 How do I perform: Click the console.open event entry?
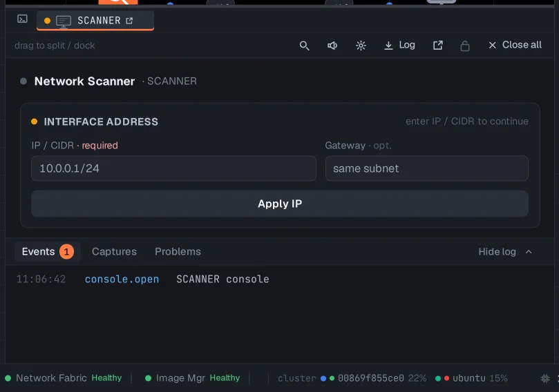point(122,279)
